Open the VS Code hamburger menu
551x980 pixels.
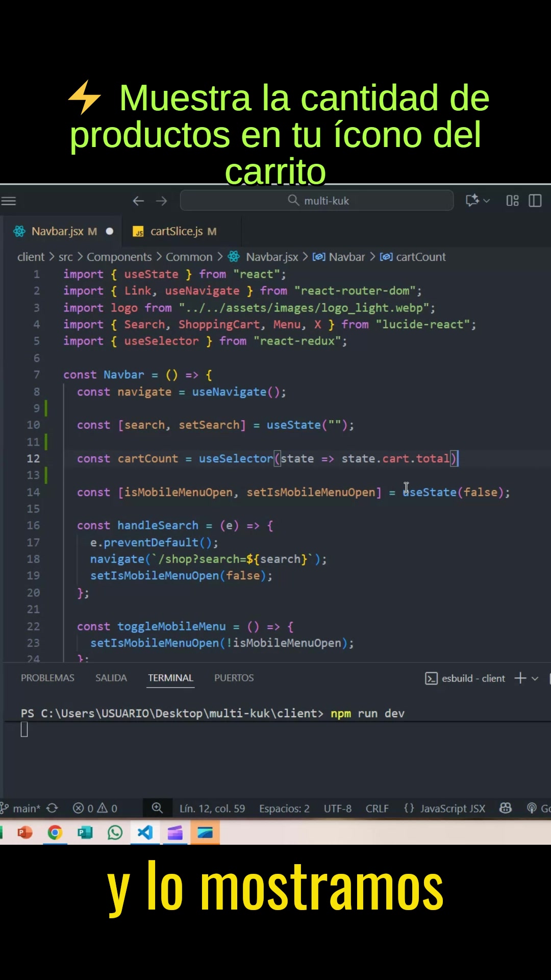coord(8,201)
